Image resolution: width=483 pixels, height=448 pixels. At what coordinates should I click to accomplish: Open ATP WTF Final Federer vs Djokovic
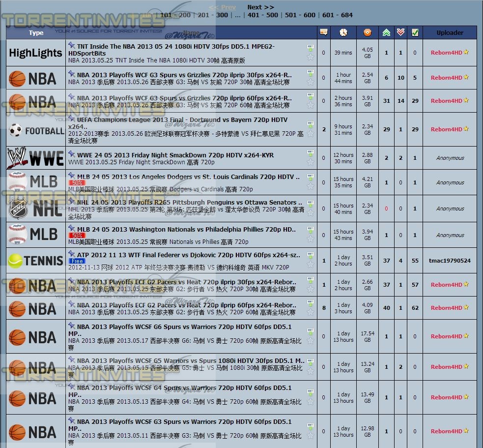[189, 255]
